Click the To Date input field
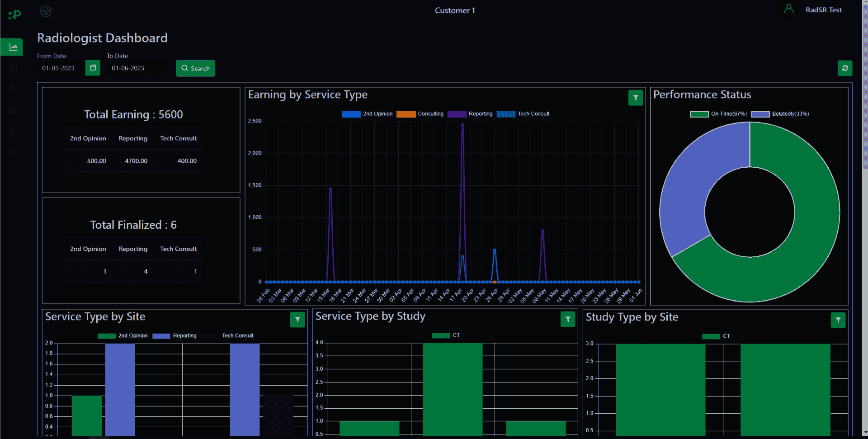This screenshot has height=439, width=868. coord(137,68)
